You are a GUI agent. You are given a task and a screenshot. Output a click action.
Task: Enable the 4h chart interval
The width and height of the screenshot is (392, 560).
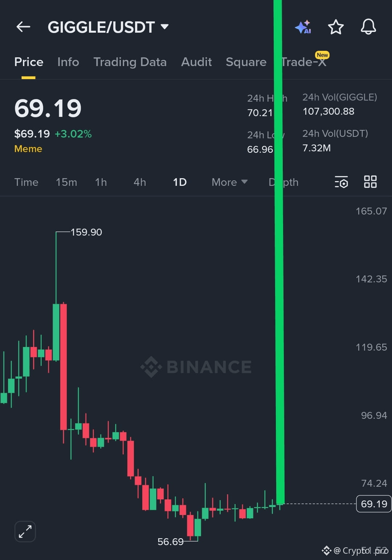click(139, 182)
